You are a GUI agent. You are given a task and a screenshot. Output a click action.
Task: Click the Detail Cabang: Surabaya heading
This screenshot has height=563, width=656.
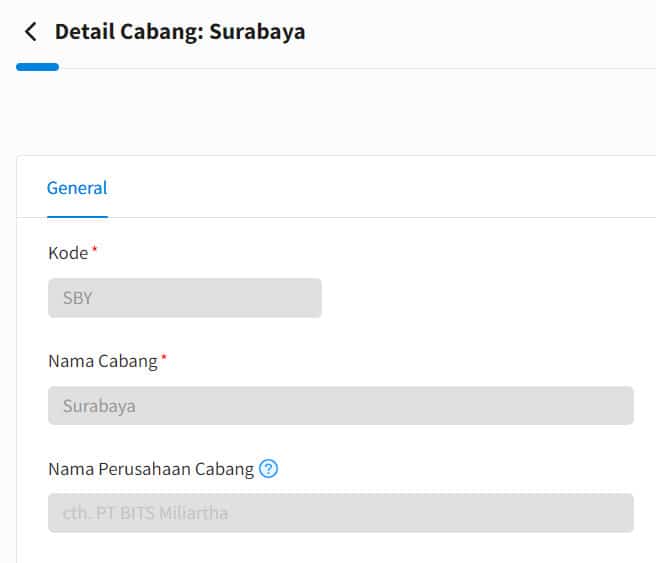tap(180, 32)
